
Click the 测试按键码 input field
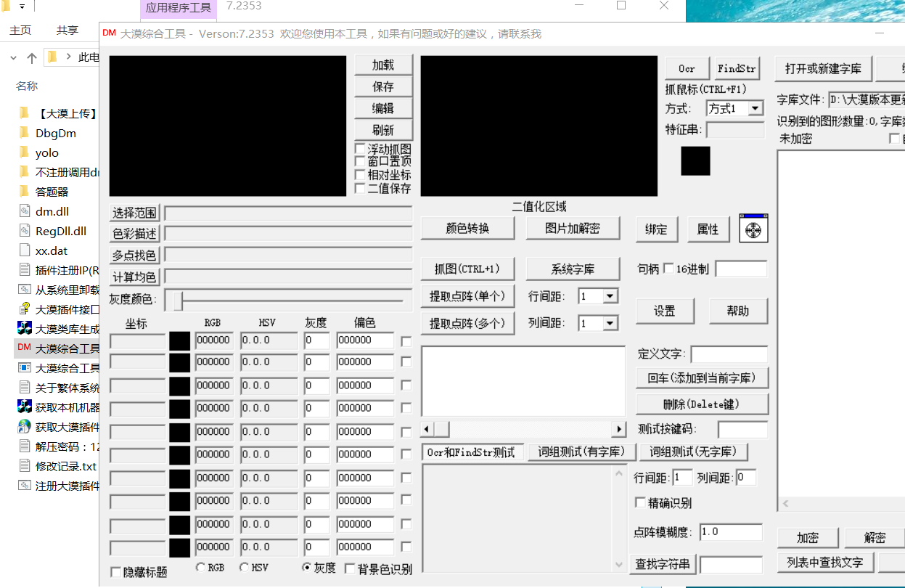pos(742,429)
